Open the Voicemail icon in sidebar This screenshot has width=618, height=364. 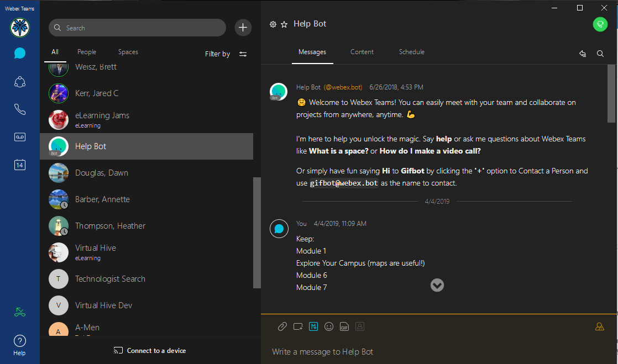[20, 137]
